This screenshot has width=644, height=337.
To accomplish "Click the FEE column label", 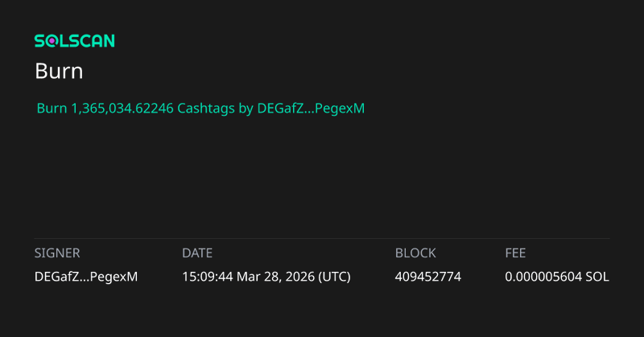I will 515,253.
